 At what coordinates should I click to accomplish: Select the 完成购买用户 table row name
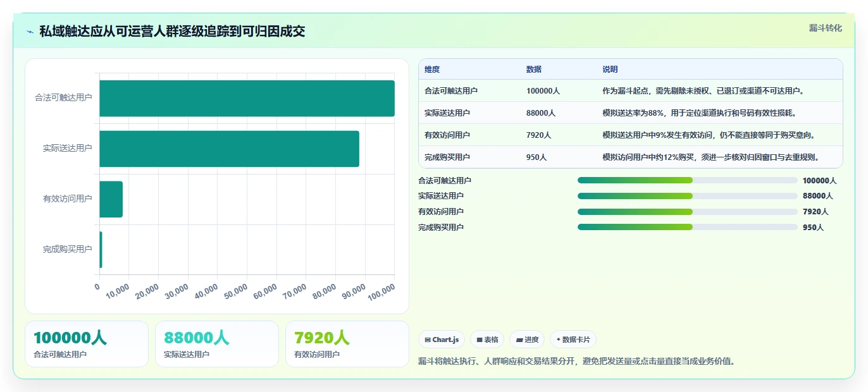click(x=447, y=157)
